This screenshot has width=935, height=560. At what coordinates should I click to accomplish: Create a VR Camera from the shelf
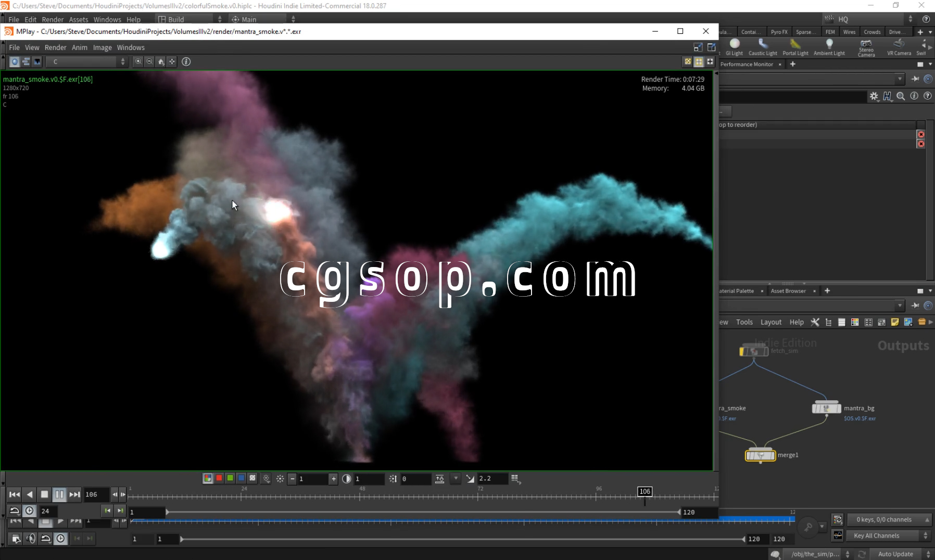point(899,46)
